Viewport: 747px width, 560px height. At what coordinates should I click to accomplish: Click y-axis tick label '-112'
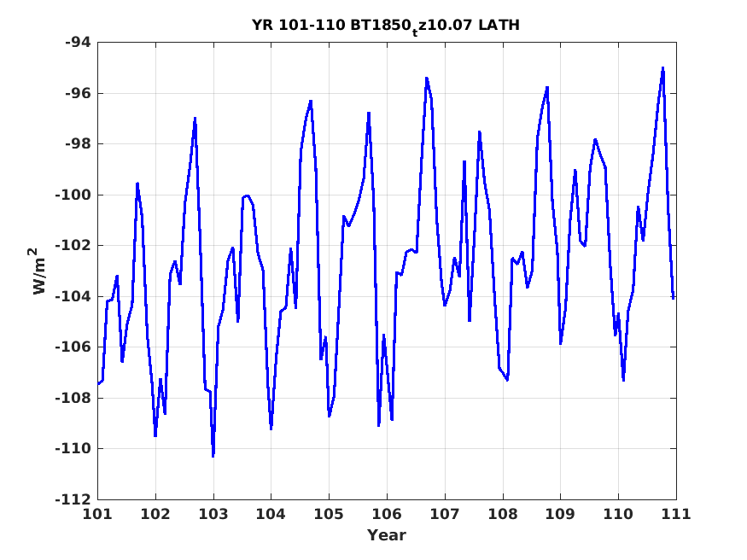click(x=73, y=499)
